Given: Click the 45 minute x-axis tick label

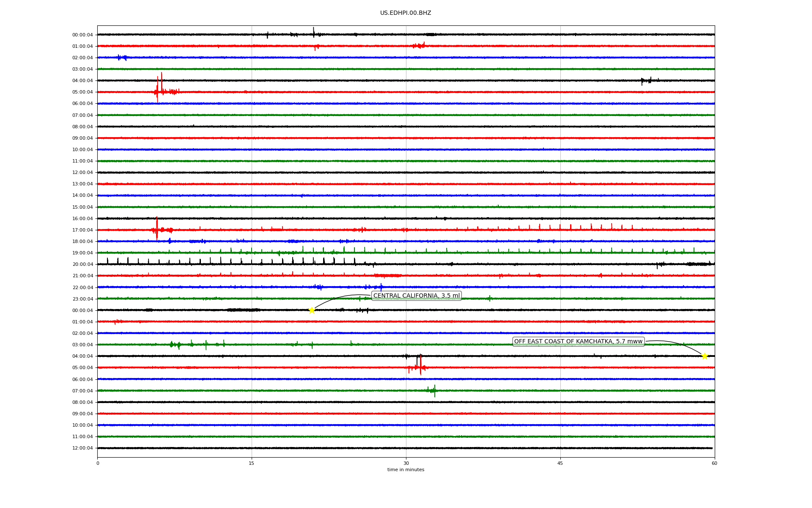Looking at the screenshot, I should click(560, 463).
